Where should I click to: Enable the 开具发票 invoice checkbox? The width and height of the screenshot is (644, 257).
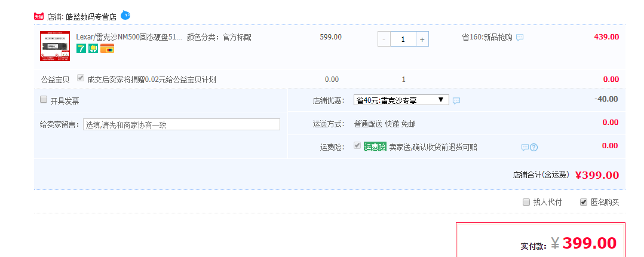(44, 99)
